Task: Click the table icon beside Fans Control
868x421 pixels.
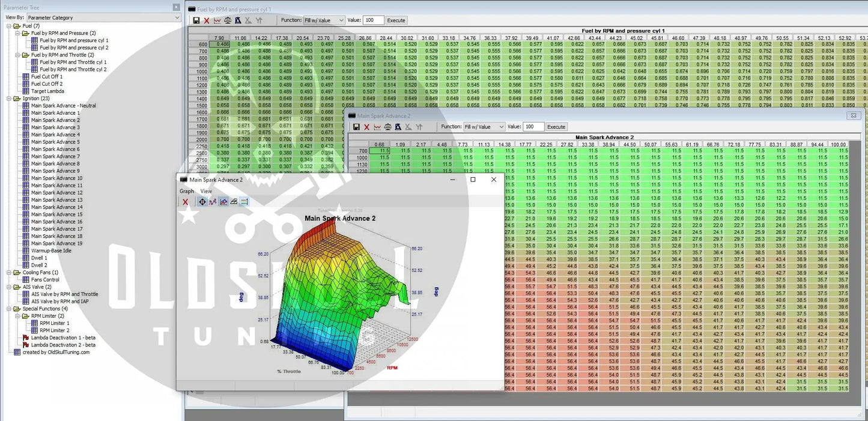Action: tap(26, 280)
